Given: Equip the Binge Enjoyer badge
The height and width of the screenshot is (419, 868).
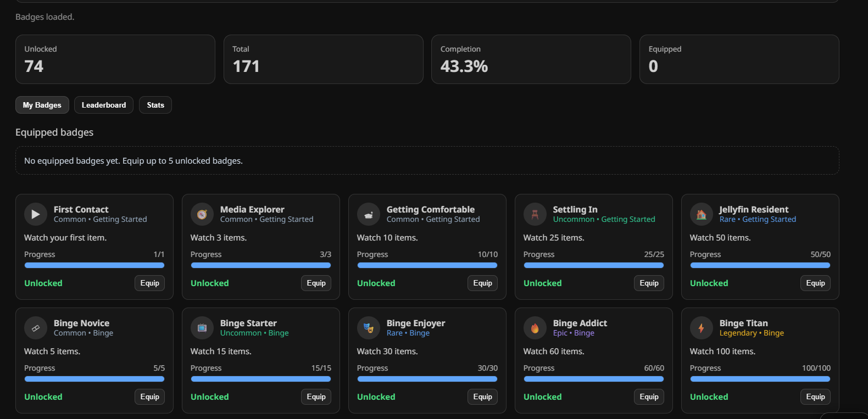Looking at the screenshot, I should [x=483, y=397].
